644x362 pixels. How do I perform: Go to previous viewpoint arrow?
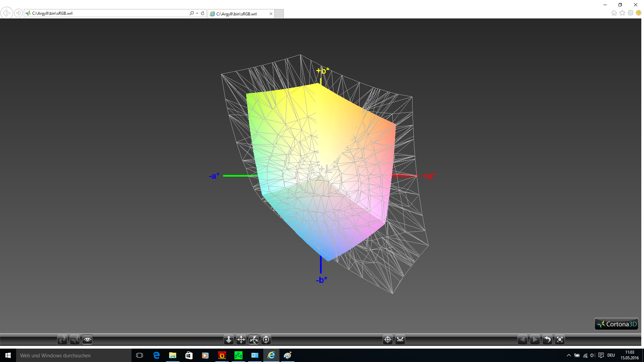523,340
